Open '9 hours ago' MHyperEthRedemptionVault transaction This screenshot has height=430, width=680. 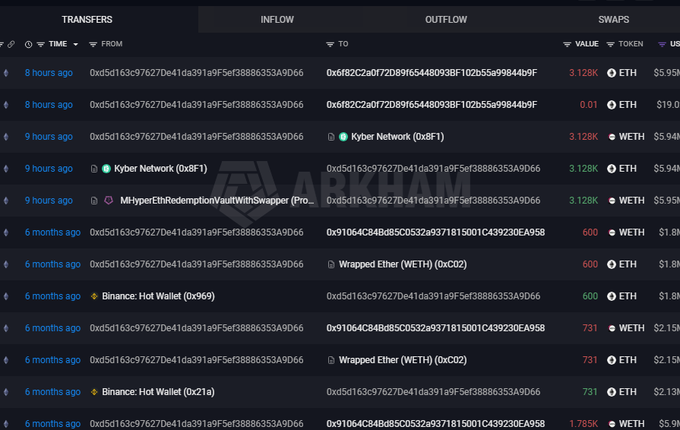click(x=49, y=200)
